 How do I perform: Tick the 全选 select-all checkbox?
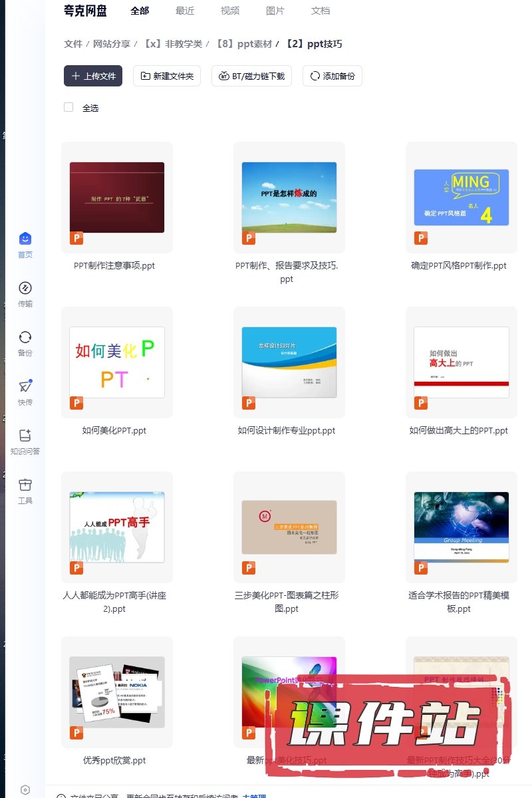tap(68, 107)
